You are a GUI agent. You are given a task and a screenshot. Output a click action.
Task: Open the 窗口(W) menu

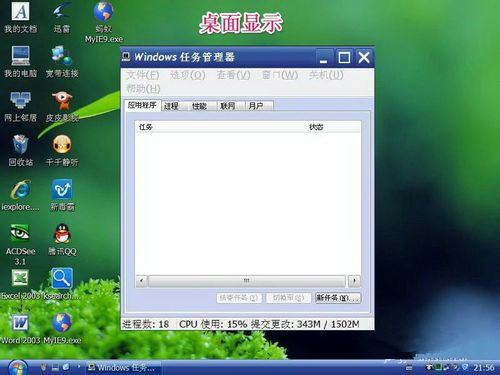280,75
